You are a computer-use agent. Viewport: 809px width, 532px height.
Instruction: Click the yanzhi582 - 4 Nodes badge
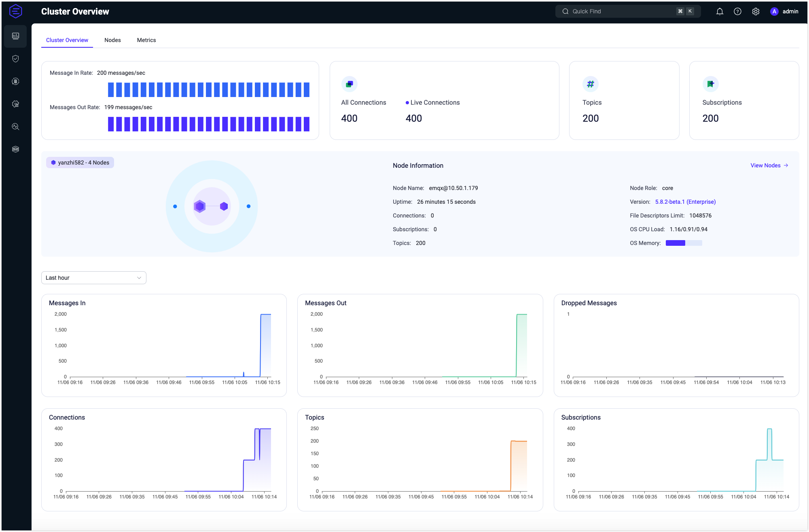click(x=80, y=163)
